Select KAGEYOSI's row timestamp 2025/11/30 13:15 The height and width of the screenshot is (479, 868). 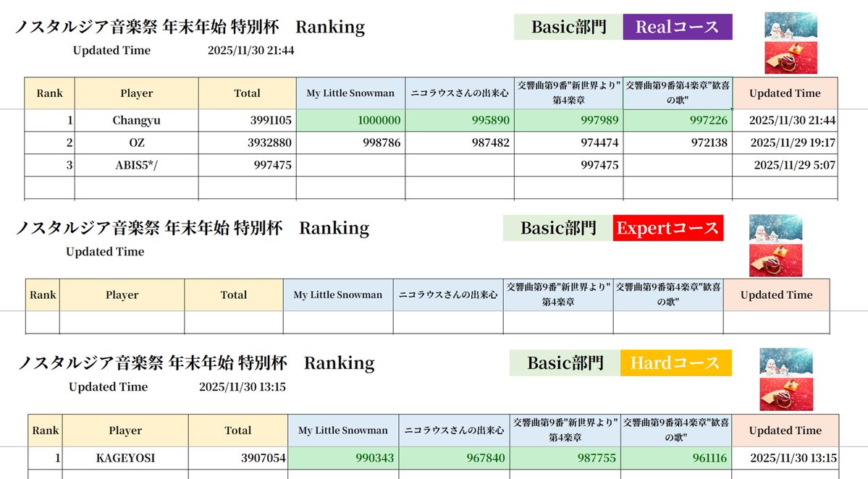[785, 458]
